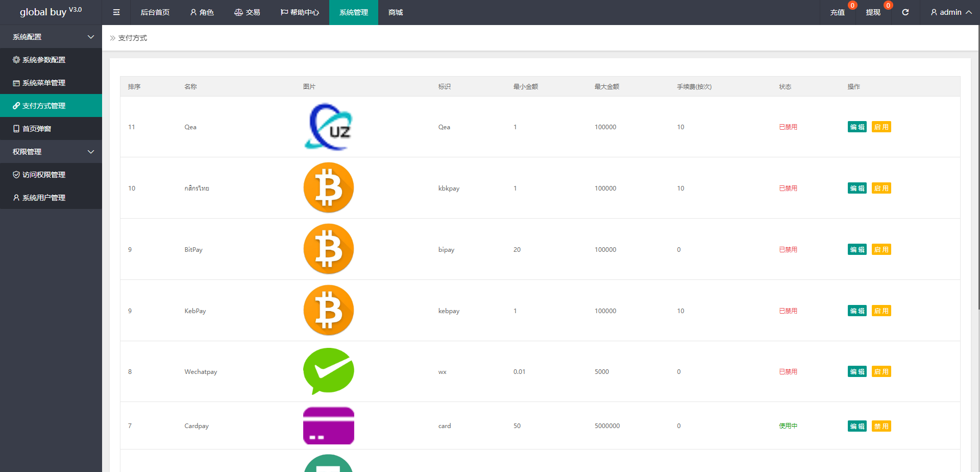Open 访问权限管理 in sidebar
Image resolution: width=980 pixels, height=472 pixels.
point(51,175)
